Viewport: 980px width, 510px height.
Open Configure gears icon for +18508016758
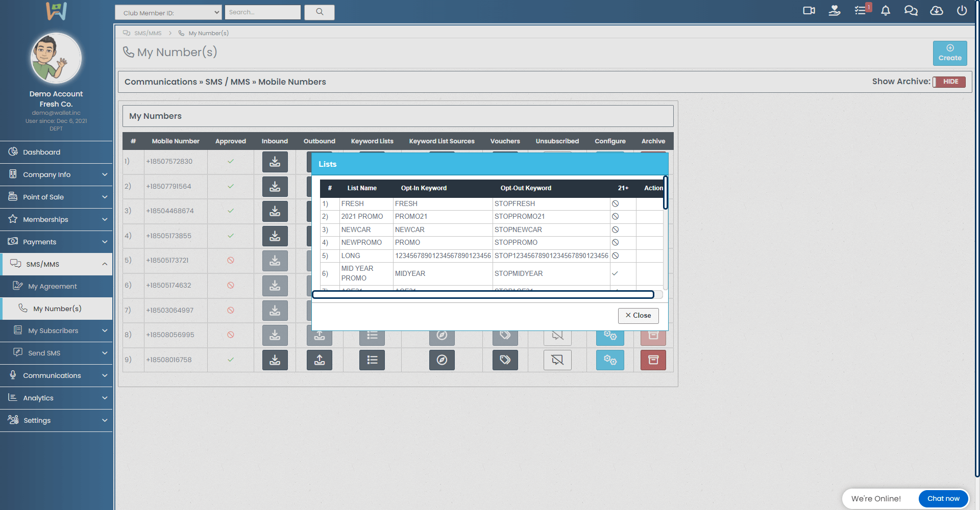click(x=610, y=360)
